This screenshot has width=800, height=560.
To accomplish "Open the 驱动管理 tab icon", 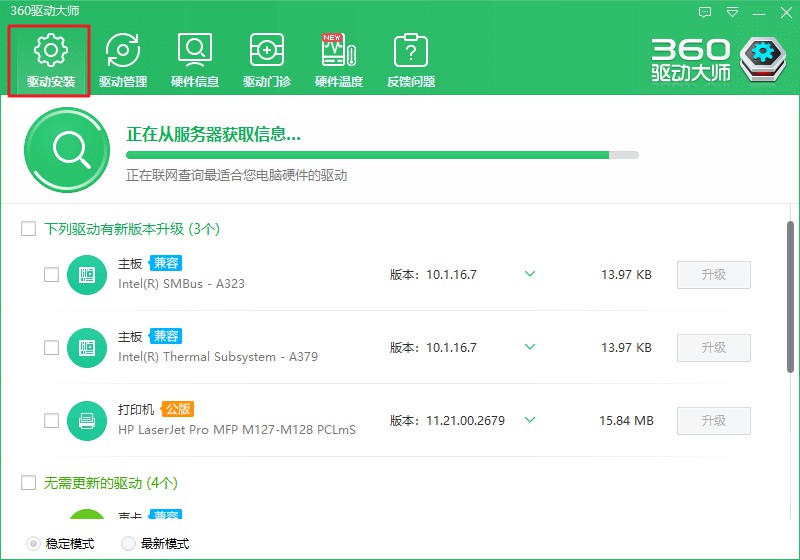I will 122,50.
